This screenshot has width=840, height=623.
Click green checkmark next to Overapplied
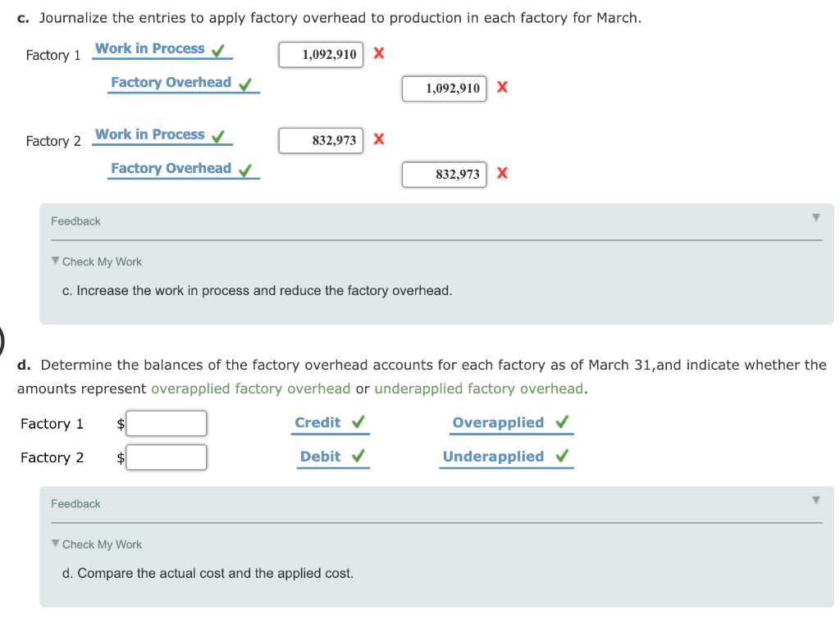tap(562, 423)
